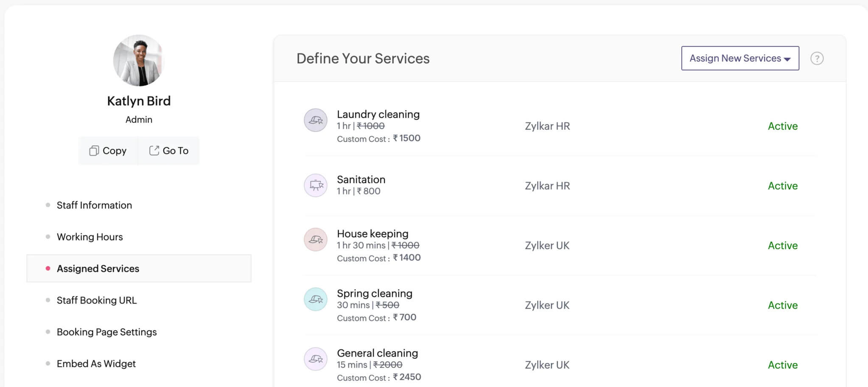Image resolution: width=868 pixels, height=387 pixels.
Task: Click Active status for Spring cleaning
Action: (x=782, y=306)
